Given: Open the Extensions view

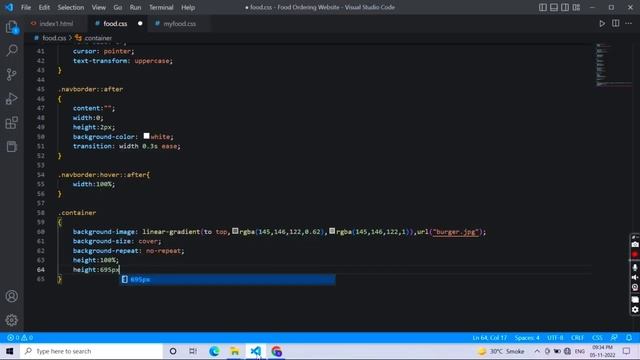Looking at the screenshot, I should click(x=12, y=122).
